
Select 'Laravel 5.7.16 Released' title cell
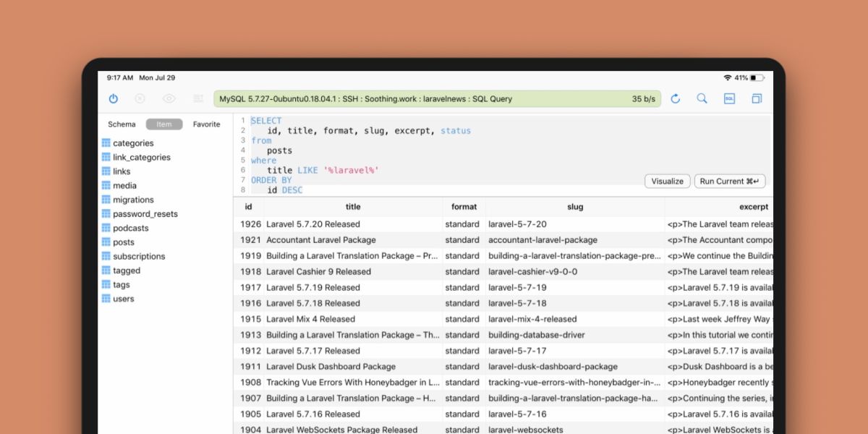[x=353, y=414]
